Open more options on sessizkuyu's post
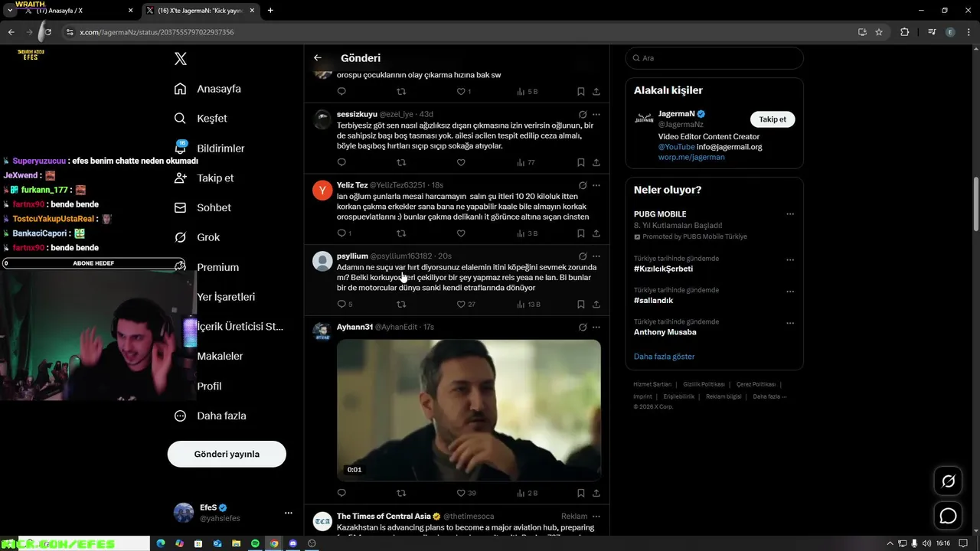 pyautogui.click(x=596, y=114)
